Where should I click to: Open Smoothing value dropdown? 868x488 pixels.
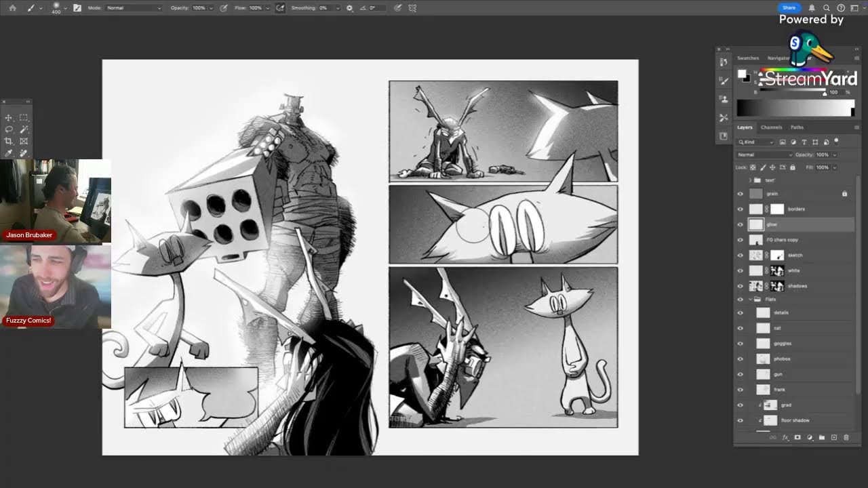coord(337,8)
